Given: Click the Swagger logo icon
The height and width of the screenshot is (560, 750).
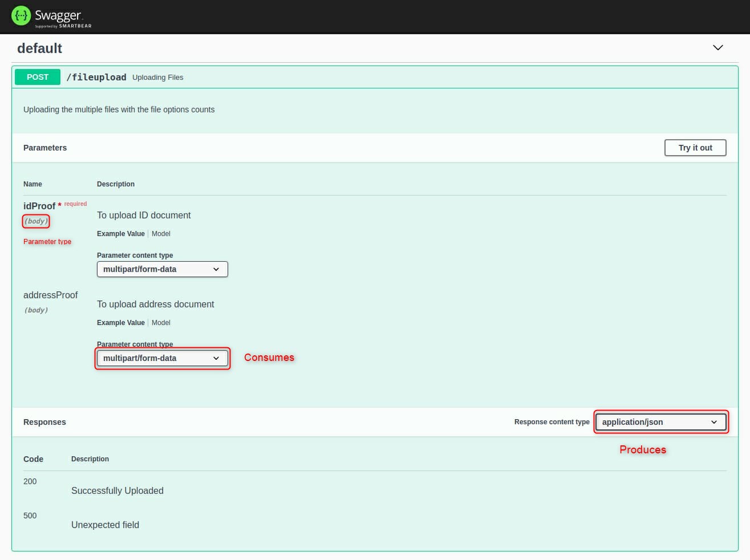Looking at the screenshot, I should 21,16.
